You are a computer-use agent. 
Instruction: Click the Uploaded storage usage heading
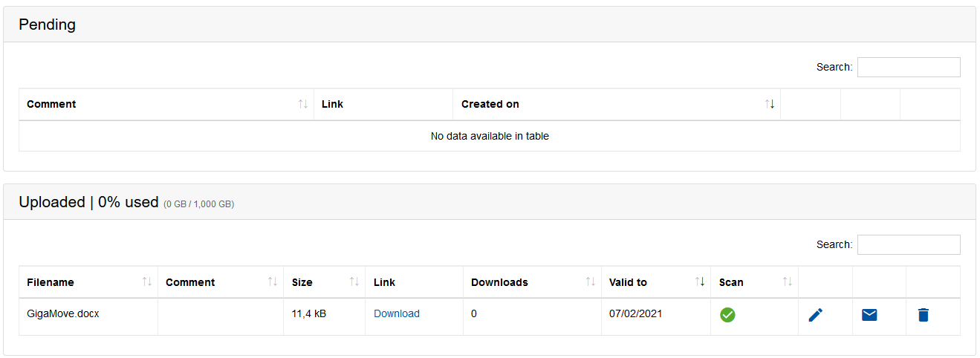(89, 202)
